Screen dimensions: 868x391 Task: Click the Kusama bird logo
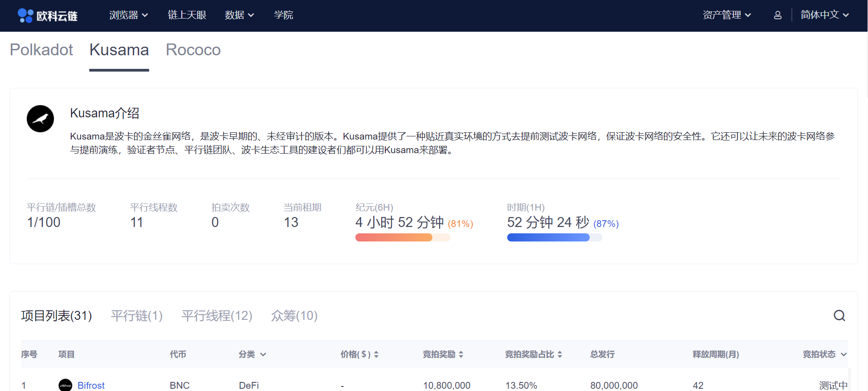(40, 119)
